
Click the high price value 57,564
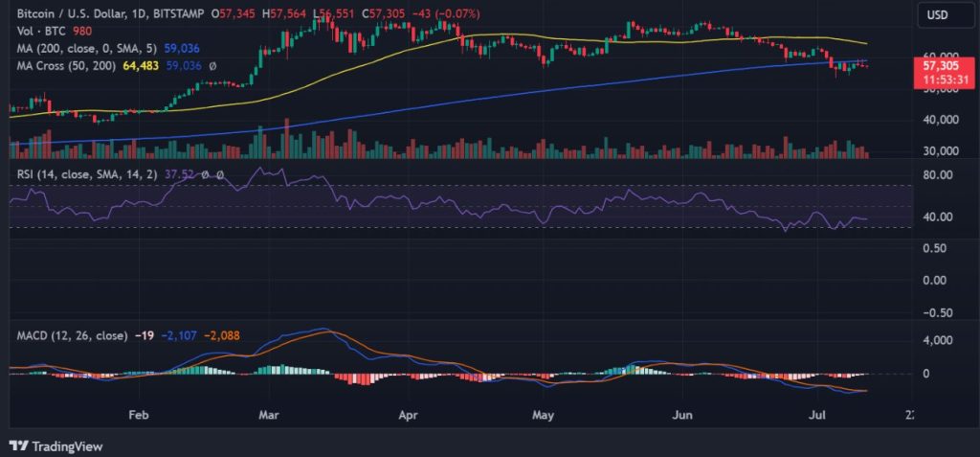(x=288, y=13)
